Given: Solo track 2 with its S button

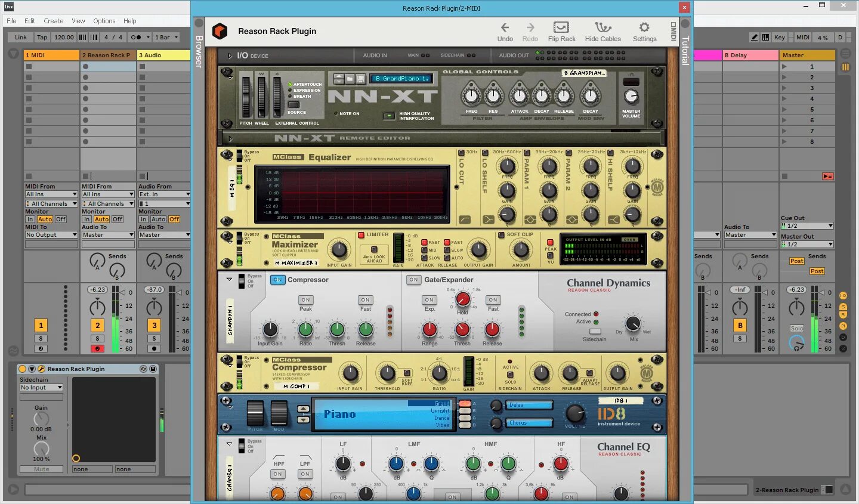Looking at the screenshot, I should 97,337.
